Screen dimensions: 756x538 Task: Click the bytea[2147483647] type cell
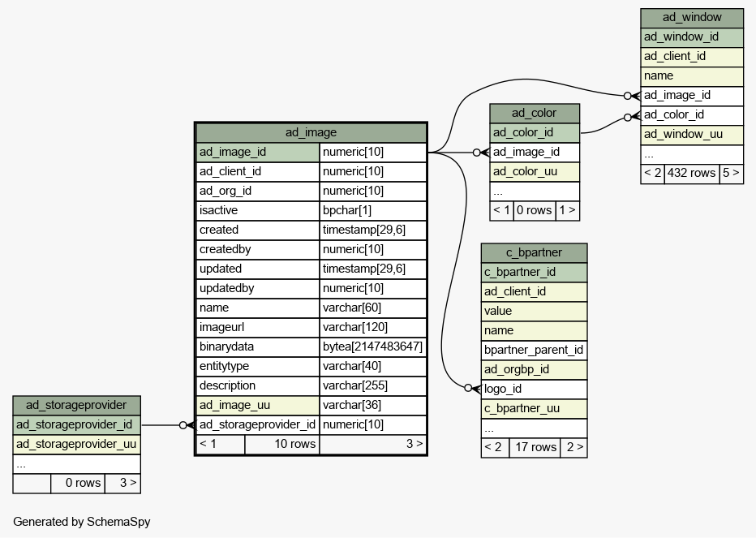372,346
